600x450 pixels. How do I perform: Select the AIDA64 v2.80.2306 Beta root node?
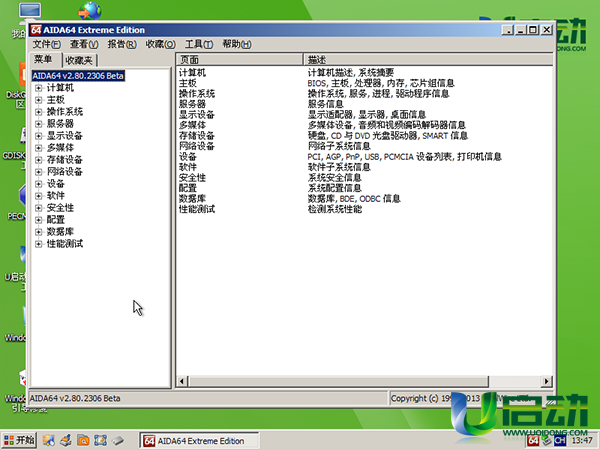78,76
